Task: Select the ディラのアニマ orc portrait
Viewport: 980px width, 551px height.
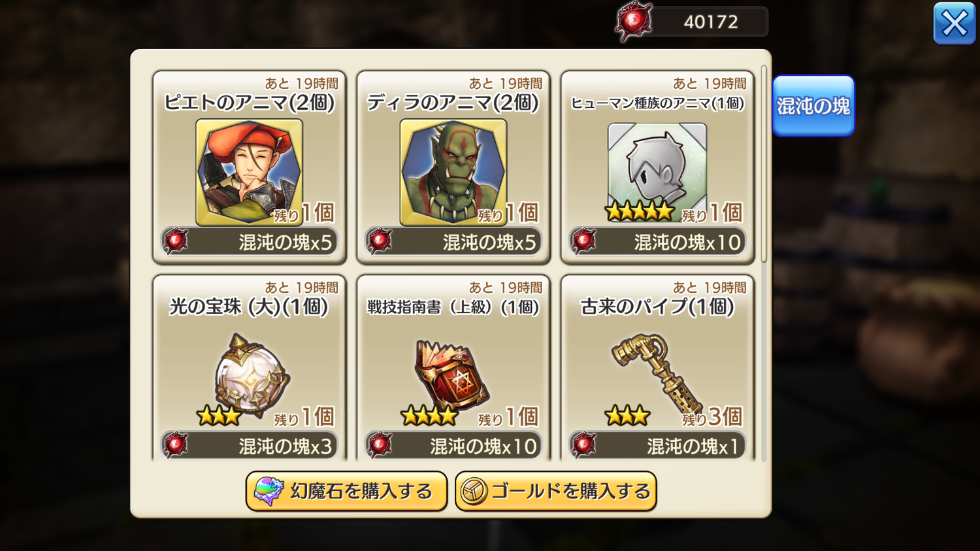Action: tap(453, 172)
